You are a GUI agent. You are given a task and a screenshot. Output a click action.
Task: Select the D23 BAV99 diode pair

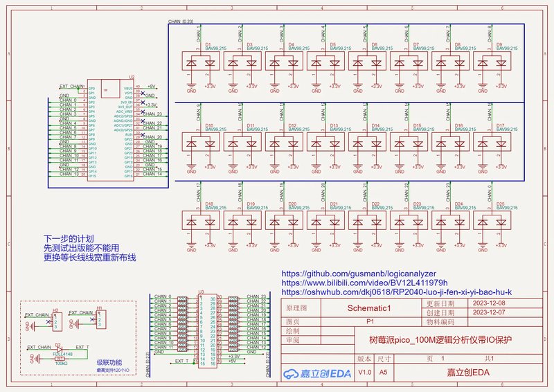point(409,220)
